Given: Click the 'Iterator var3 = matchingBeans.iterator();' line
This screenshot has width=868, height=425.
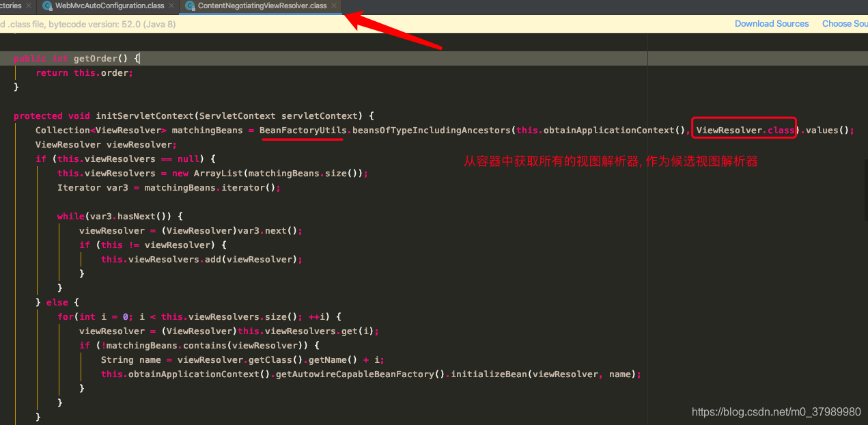Looking at the screenshot, I should tap(169, 188).
